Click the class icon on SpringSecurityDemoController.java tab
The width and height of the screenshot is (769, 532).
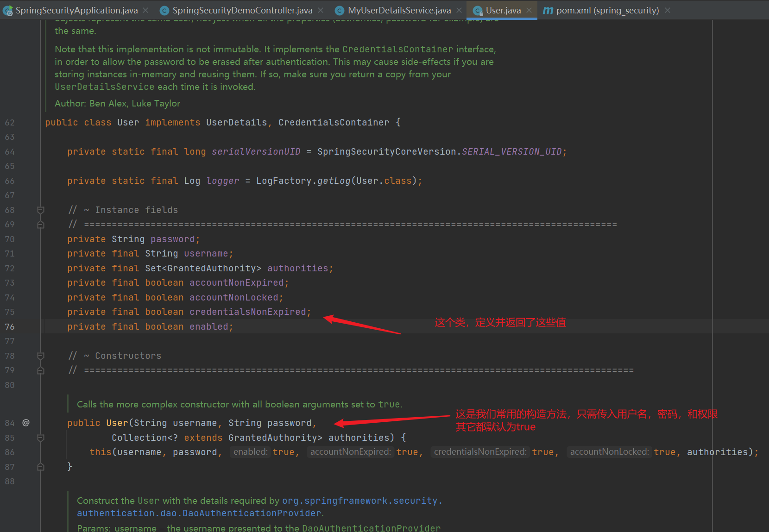pyautogui.click(x=164, y=10)
